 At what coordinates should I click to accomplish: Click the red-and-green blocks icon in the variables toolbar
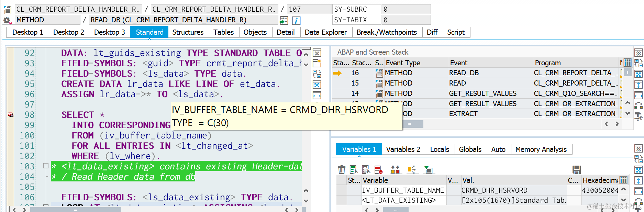[x=395, y=169]
